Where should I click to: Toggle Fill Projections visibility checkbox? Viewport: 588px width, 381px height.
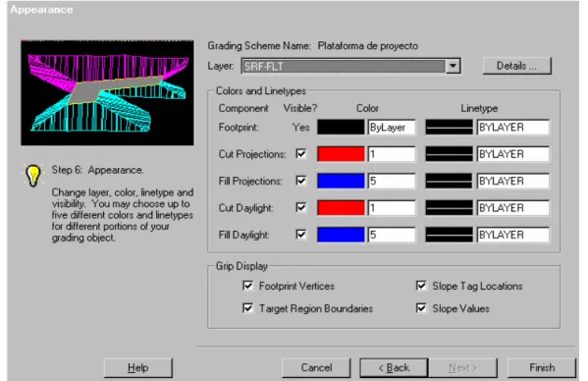pos(300,181)
